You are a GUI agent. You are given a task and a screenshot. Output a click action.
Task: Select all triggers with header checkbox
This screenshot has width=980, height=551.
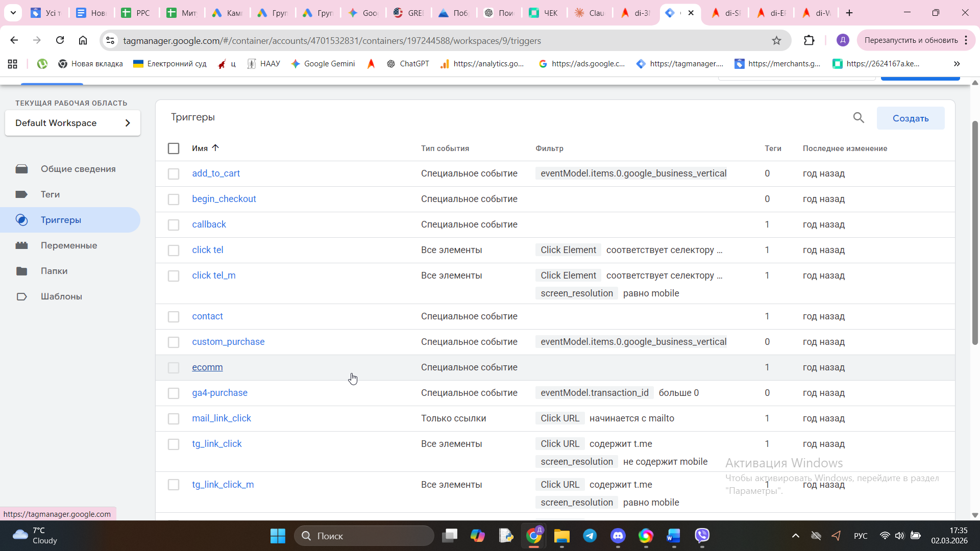(x=174, y=148)
